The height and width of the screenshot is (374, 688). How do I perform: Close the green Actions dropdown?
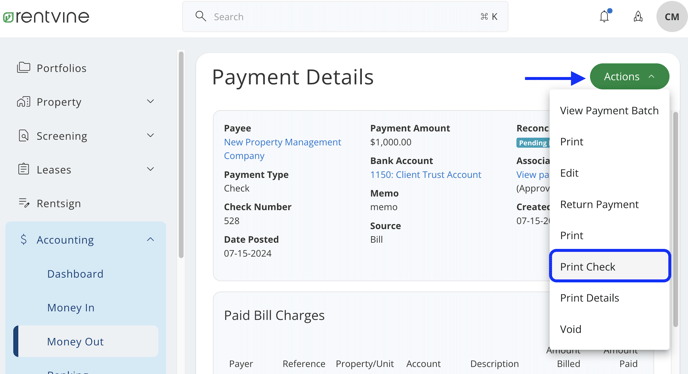[629, 76]
